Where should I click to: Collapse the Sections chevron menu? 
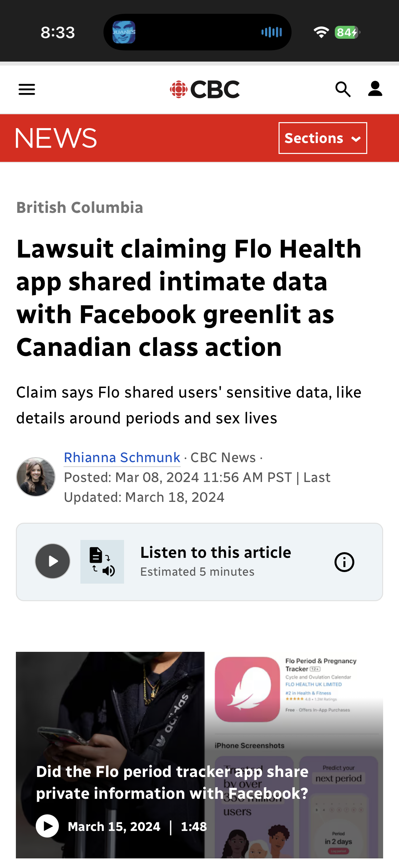[x=356, y=138]
